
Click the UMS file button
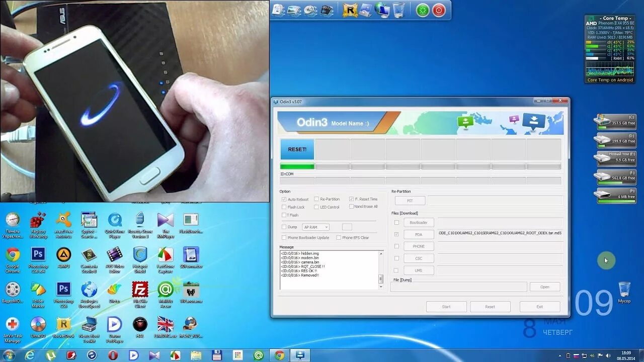pos(419,270)
